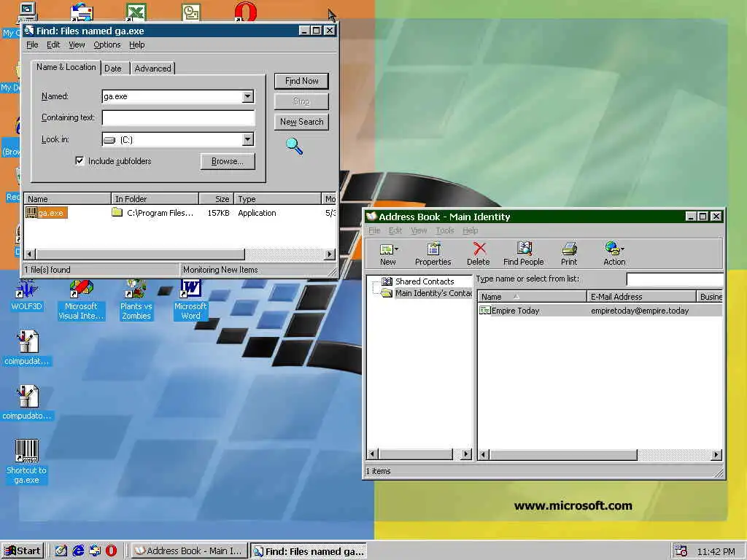Select the coimpudat... desktop icon

(27, 348)
